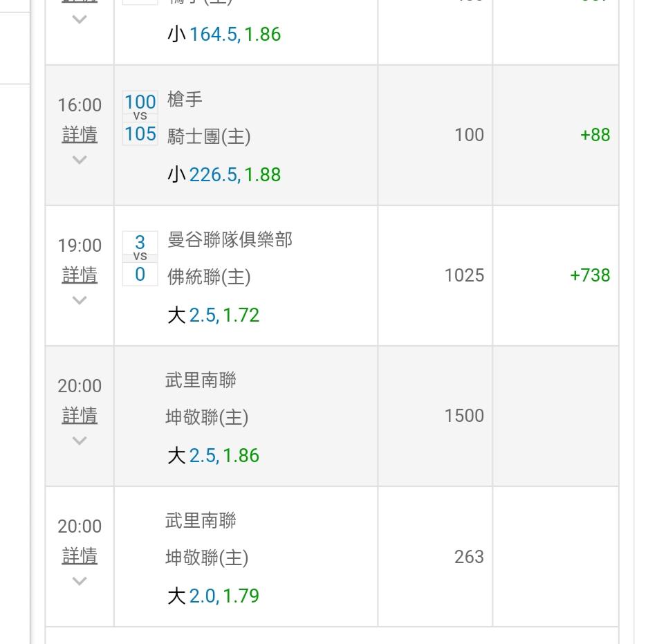Screen dimensions: 657x644
Task: Open 詳情 link for the 16:00 match
Action: click(x=80, y=135)
